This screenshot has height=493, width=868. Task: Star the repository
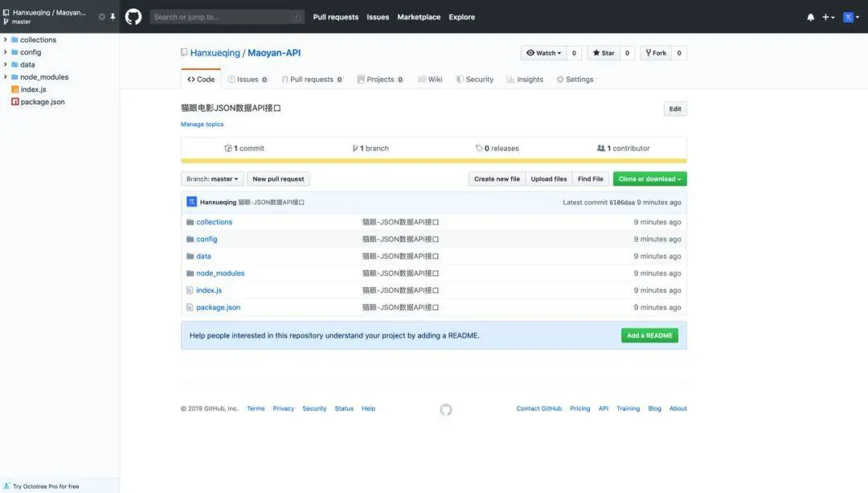point(604,53)
